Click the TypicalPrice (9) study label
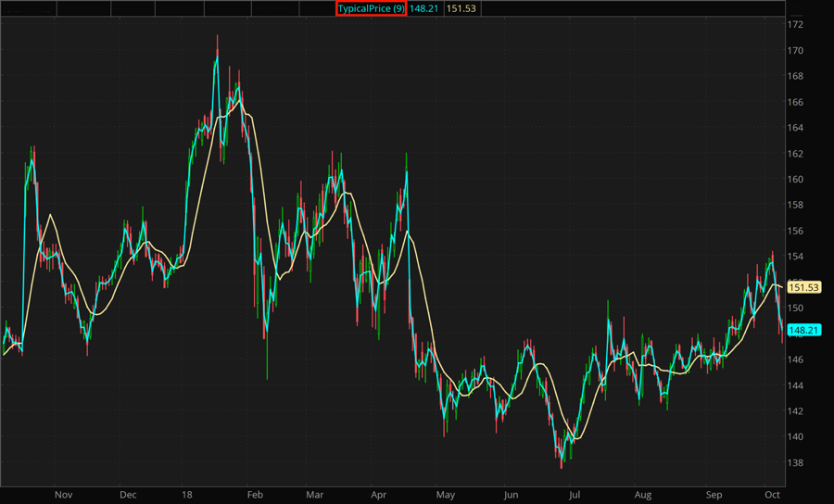The width and height of the screenshot is (834, 504). (371, 8)
